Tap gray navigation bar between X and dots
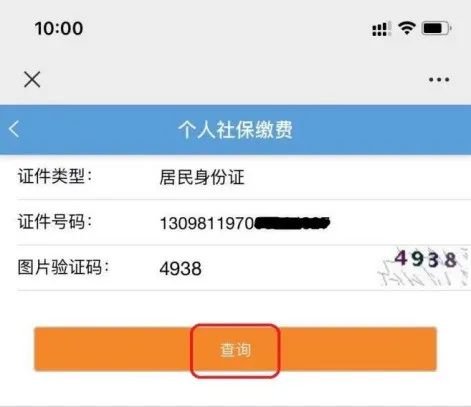The width and height of the screenshot is (471, 407). (x=233, y=80)
